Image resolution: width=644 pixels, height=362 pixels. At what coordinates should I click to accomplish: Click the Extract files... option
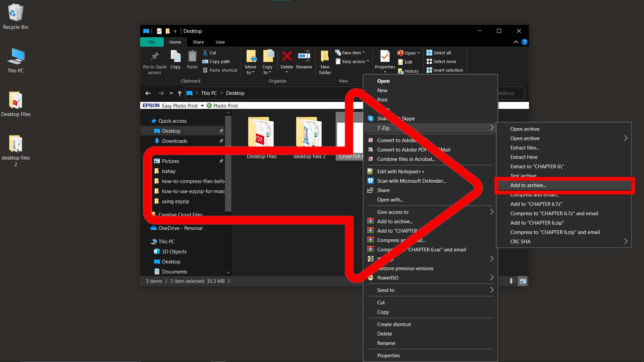click(x=524, y=147)
